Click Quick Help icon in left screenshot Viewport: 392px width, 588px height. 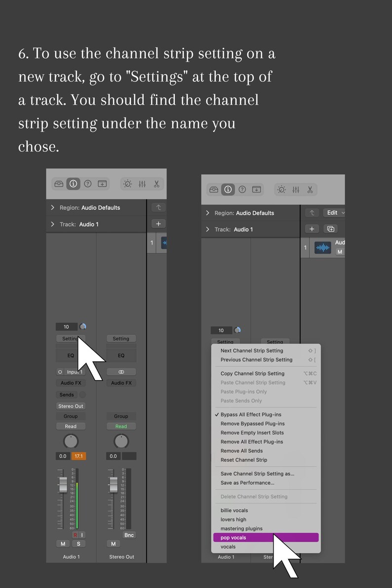click(88, 184)
